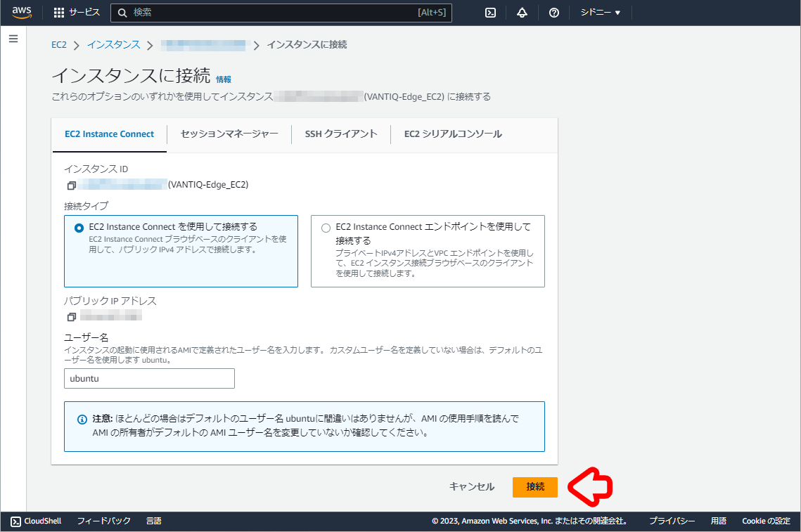
Task: Open the 情報 link next to the page title
Action: point(224,79)
